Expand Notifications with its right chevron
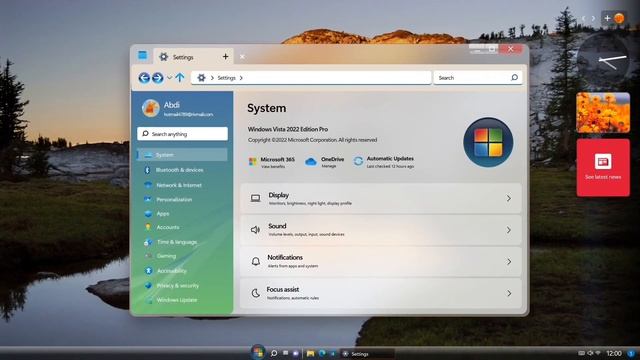This screenshot has width=640, height=360. point(509,262)
